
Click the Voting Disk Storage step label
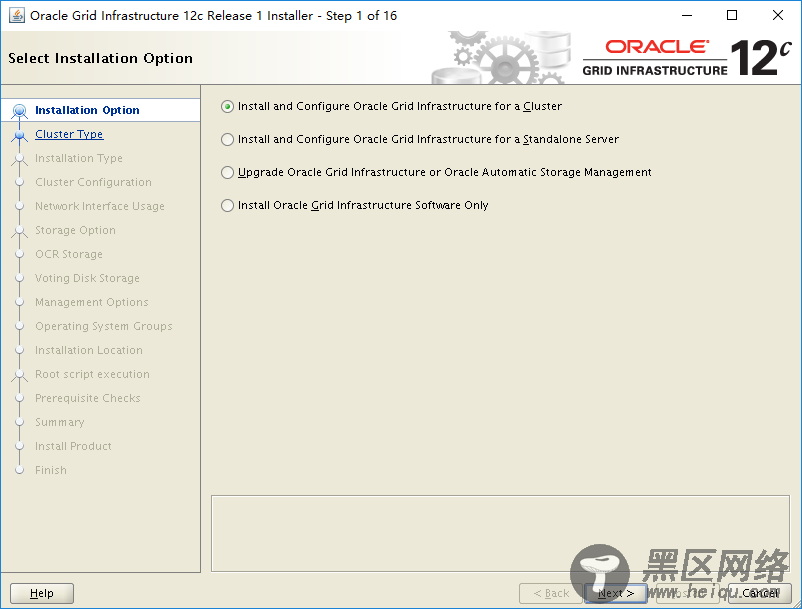[x=87, y=278]
